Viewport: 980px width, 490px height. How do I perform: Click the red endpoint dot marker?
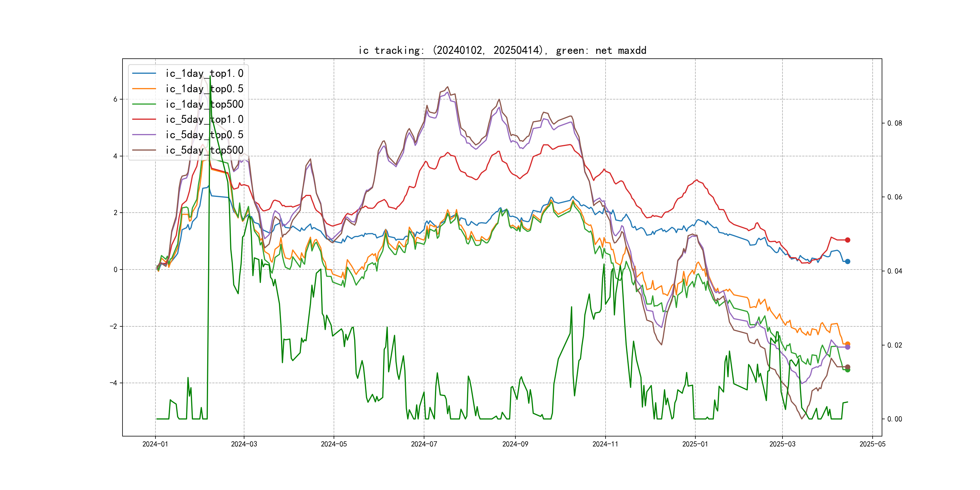pyautogui.click(x=848, y=240)
